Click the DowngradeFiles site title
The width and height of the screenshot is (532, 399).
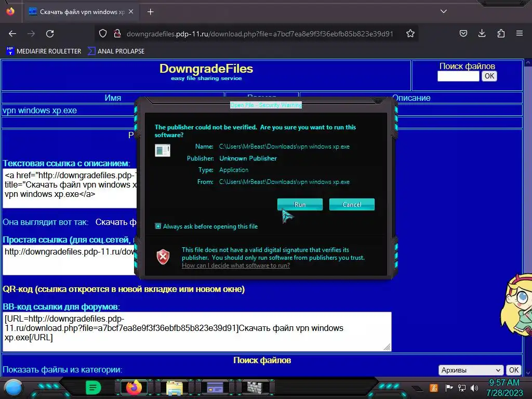pyautogui.click(x=206, y=69)
